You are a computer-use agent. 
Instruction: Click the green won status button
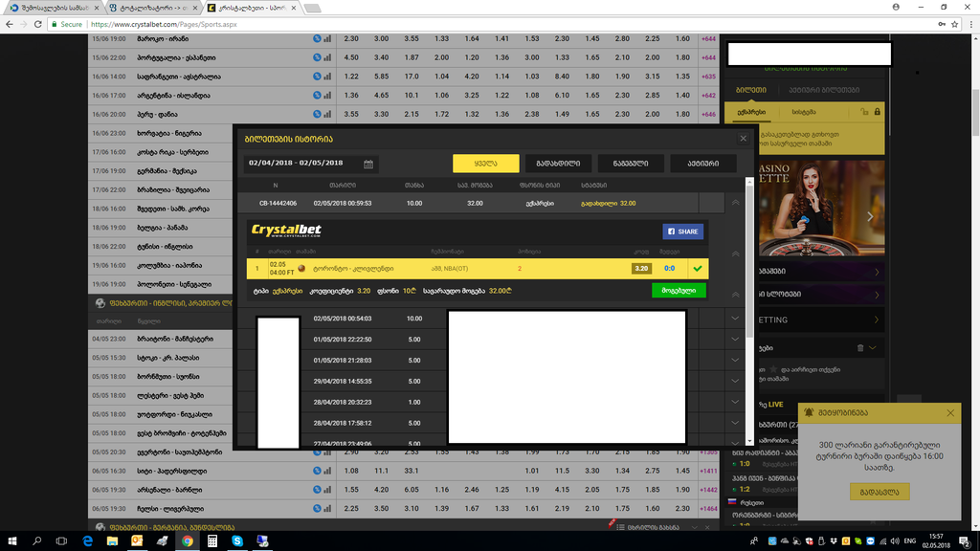pyautogui.click(x=679, y=291)
